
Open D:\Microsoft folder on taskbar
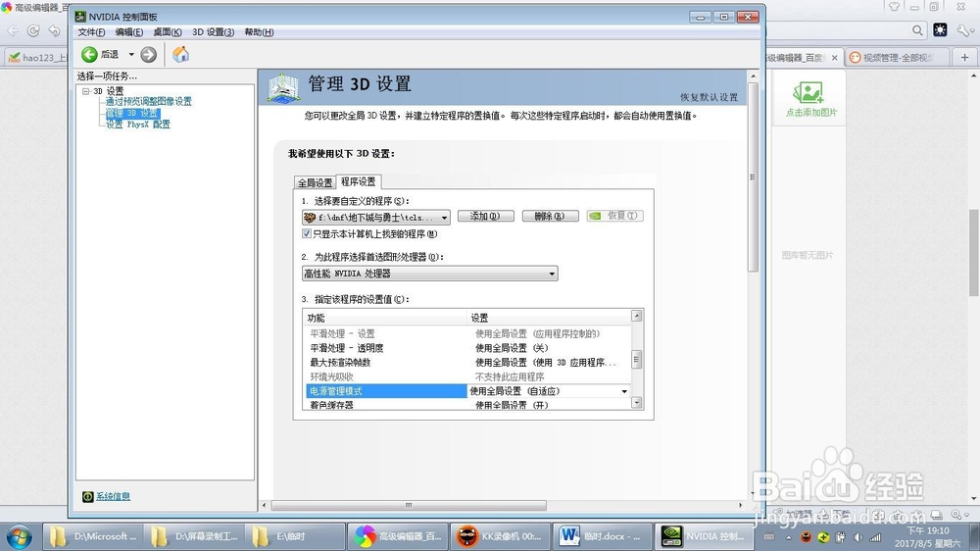[92, 536]
